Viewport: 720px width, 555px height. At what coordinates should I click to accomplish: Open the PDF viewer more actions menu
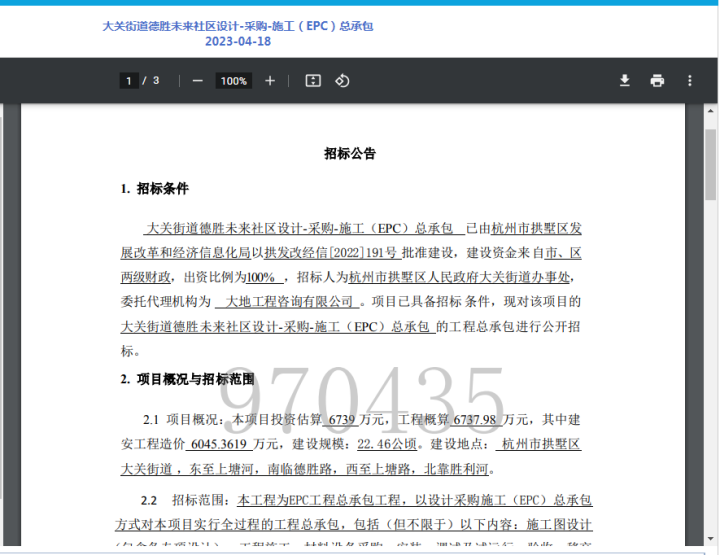[690, 81]
